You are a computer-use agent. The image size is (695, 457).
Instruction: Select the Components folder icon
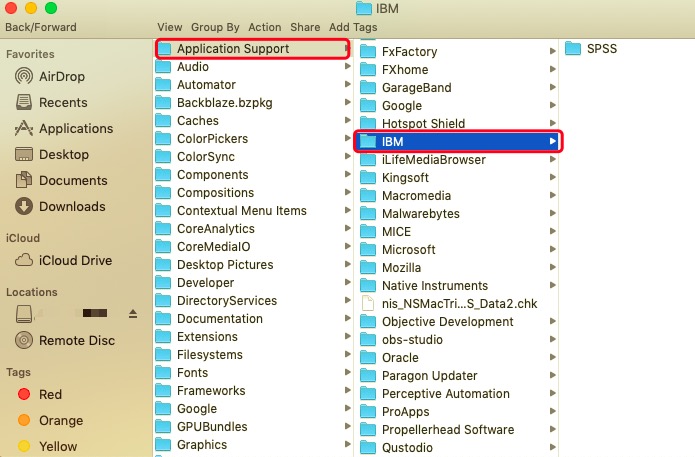pyautogui.click(x=163, y=175)
